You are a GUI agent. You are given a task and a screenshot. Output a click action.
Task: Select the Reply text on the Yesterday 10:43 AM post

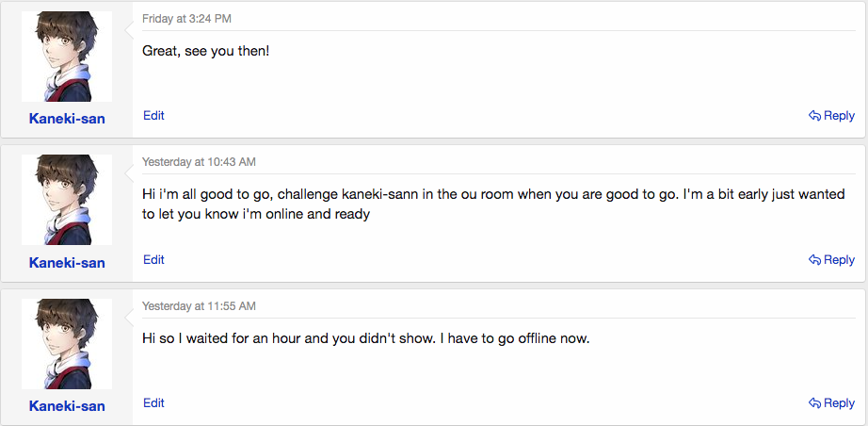[x=839, y=260]
